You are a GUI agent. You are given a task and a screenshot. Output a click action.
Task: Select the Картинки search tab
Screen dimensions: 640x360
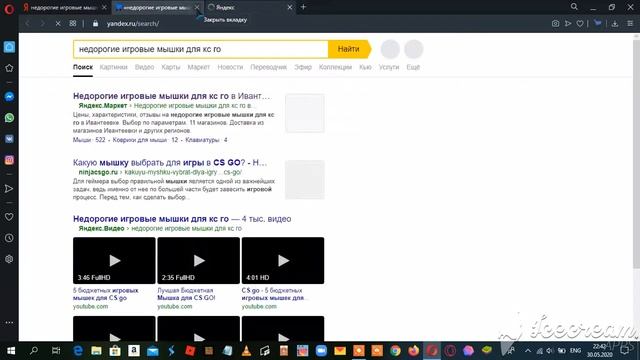(x=113, y=67)
